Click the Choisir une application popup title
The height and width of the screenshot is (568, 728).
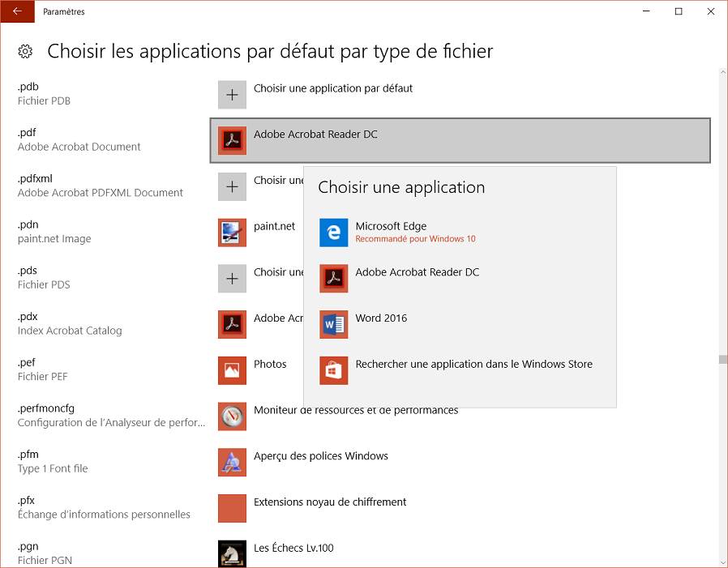pyautogui.click(x=401, y=187)
